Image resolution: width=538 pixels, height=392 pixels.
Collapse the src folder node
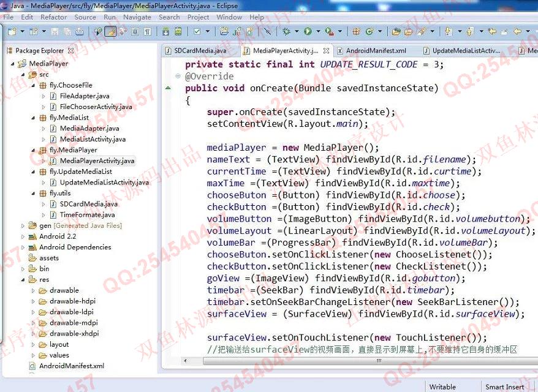click(x=23, y=75)
